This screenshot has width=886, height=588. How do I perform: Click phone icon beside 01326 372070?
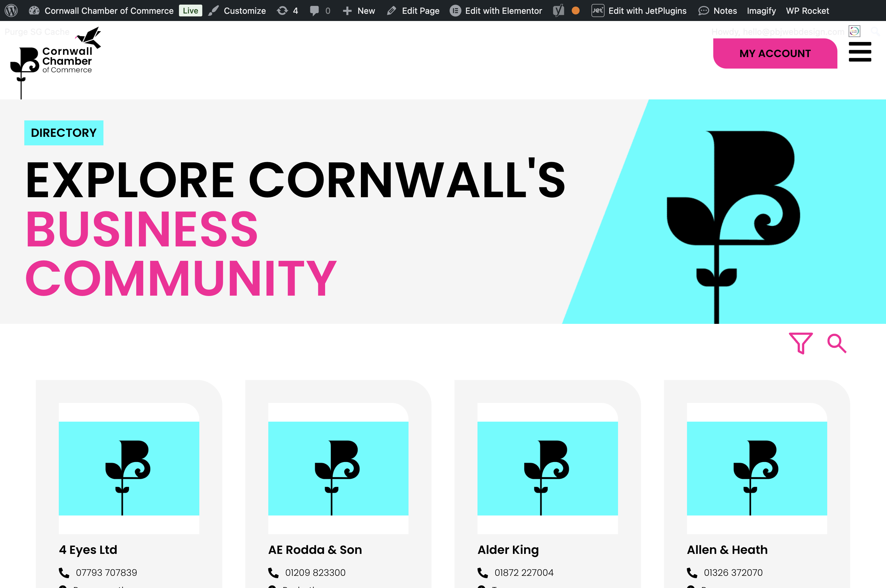(692, 573)
